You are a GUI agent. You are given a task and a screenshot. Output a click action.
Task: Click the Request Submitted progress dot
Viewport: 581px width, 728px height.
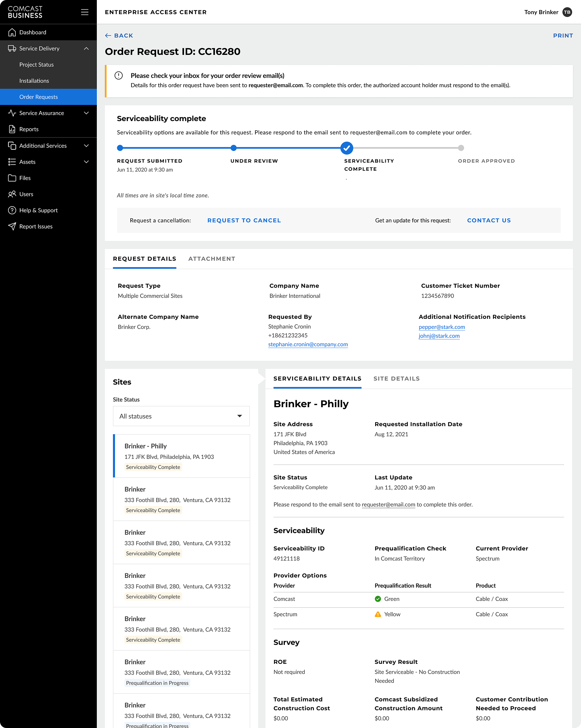click(x=120, y=148)
